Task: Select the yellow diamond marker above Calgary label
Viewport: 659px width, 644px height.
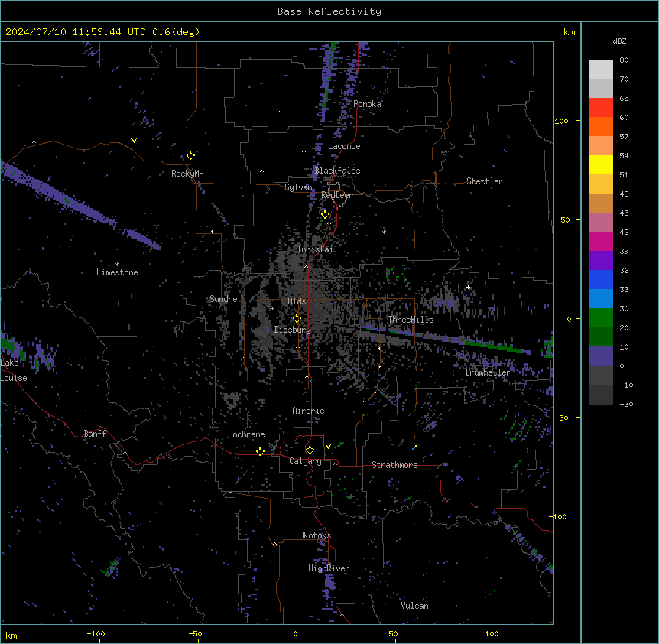Action: click(x=310, y=450)
